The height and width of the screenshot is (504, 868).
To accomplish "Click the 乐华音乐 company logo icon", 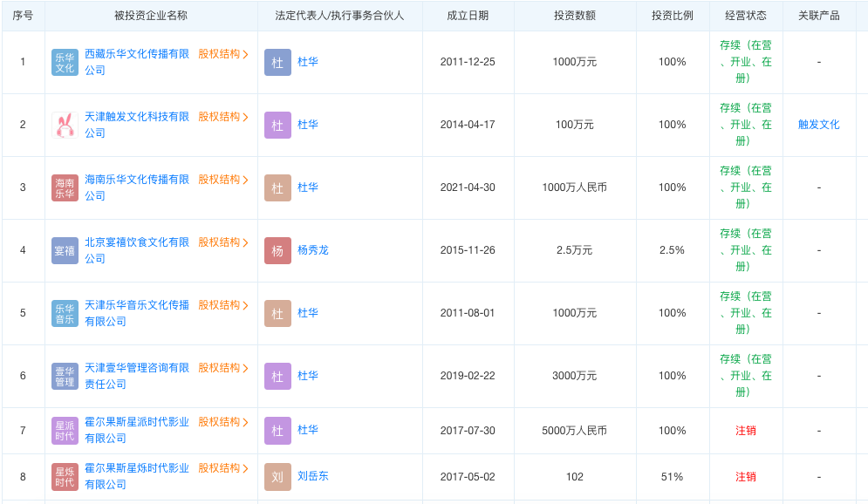I will coord(65,314).
